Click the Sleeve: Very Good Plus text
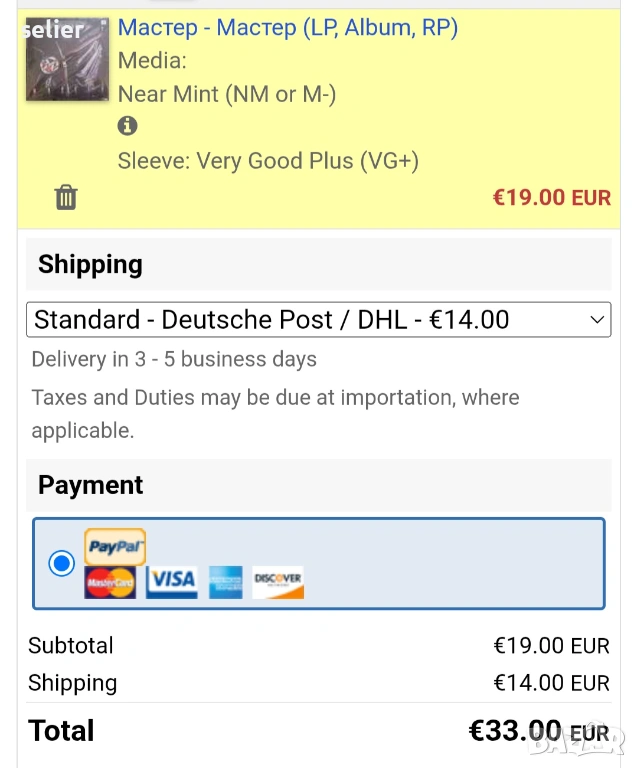Screen dimensions: 637x768 tap(268, 161)
